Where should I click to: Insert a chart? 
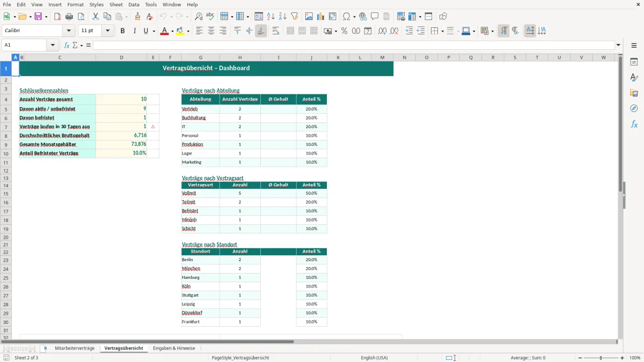[x=321, y=17]
